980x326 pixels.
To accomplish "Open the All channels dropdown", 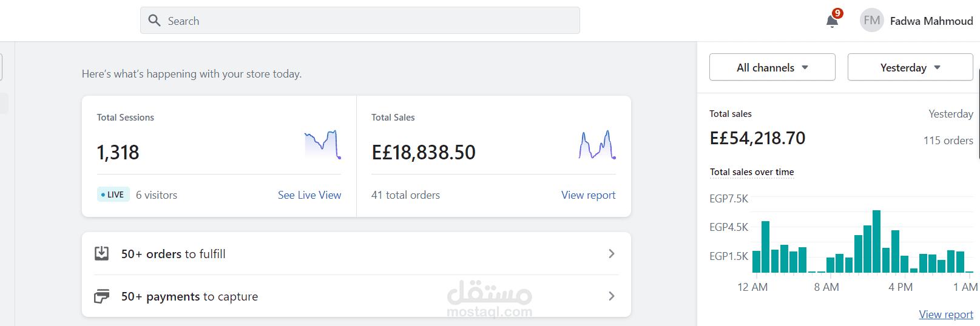I will click(x=772, y=67).
